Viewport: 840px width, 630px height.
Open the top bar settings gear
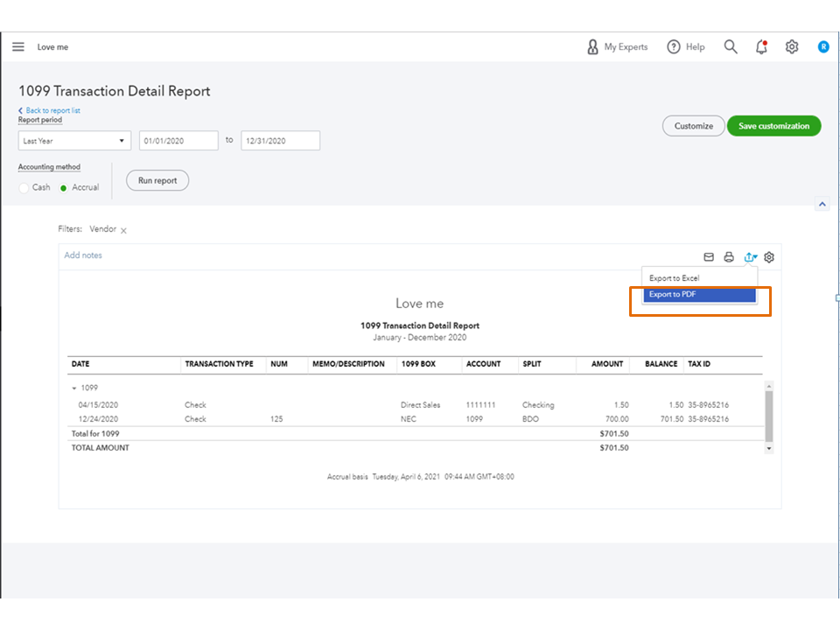tap(792, 47)
